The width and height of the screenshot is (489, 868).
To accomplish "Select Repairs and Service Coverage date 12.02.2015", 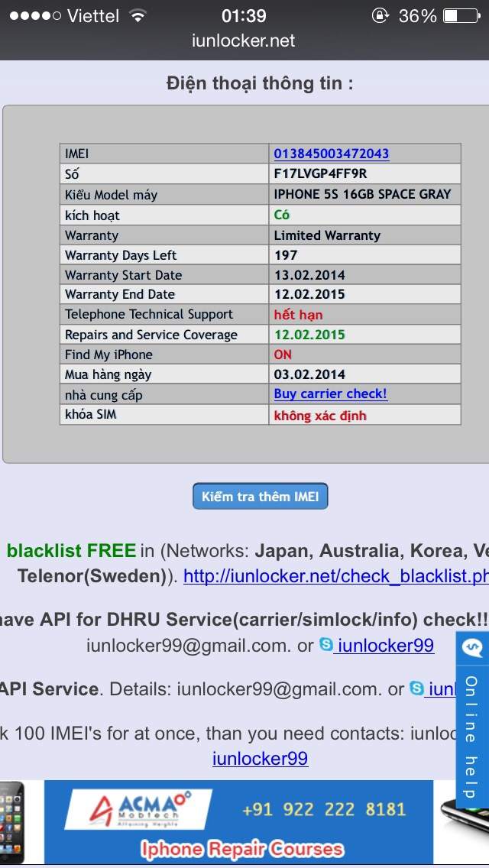I will coord(309,335).
